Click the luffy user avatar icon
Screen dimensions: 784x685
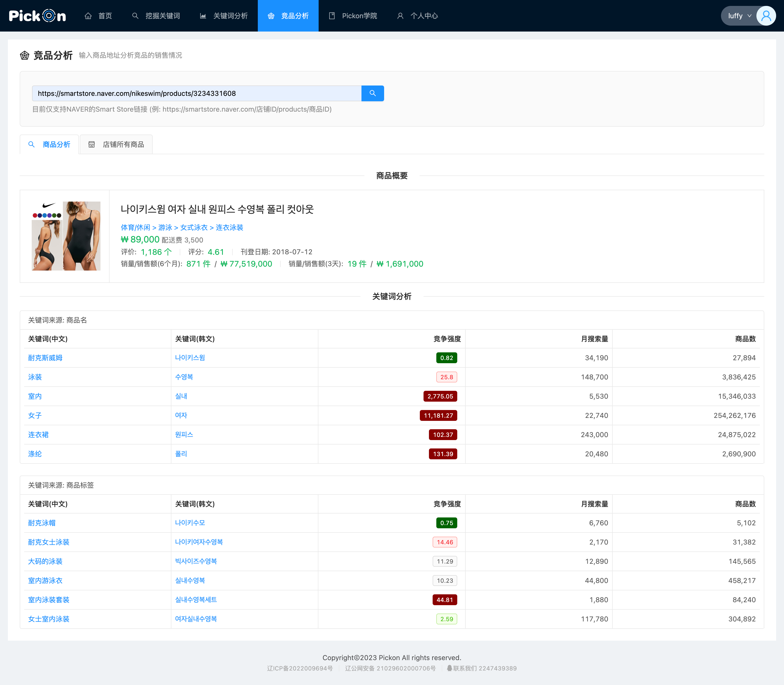click(766, 16)
